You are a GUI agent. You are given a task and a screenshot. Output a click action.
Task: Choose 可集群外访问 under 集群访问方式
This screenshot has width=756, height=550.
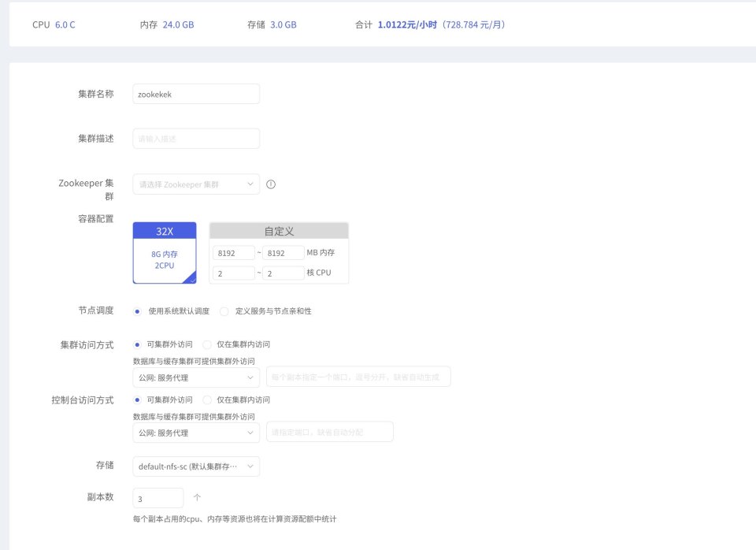click(138, 344)
